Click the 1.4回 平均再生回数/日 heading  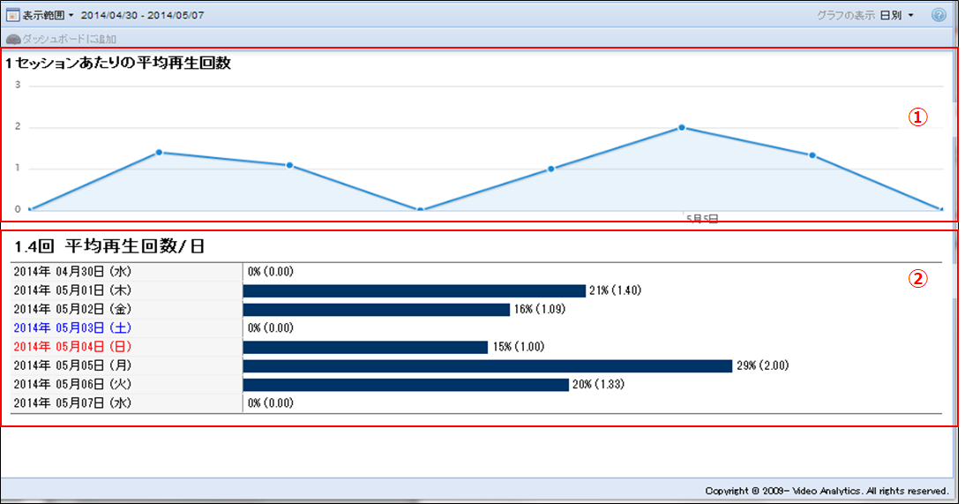[109, 245]
